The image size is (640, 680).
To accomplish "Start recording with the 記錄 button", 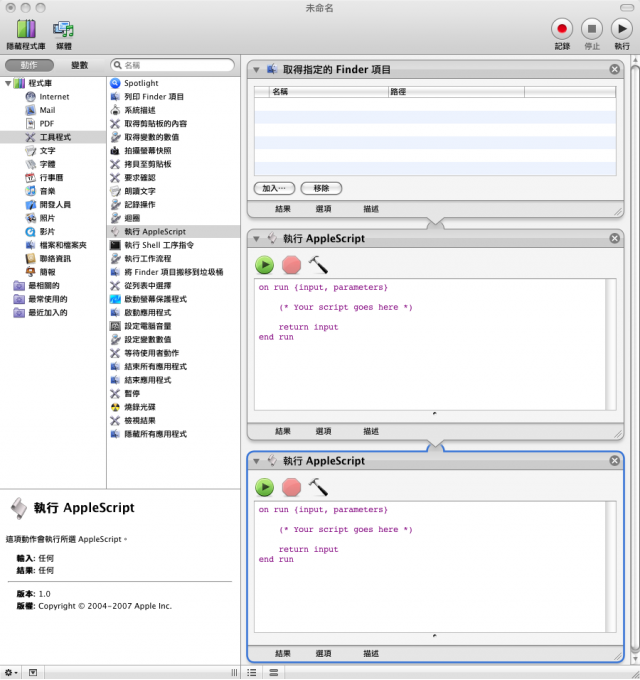I will pos(562,29).
